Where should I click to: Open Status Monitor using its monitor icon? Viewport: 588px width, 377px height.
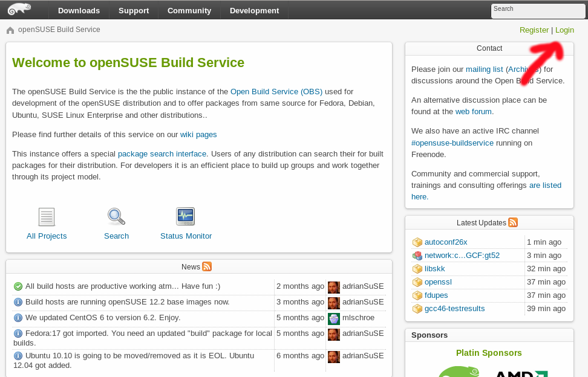[x=185, y=216]
